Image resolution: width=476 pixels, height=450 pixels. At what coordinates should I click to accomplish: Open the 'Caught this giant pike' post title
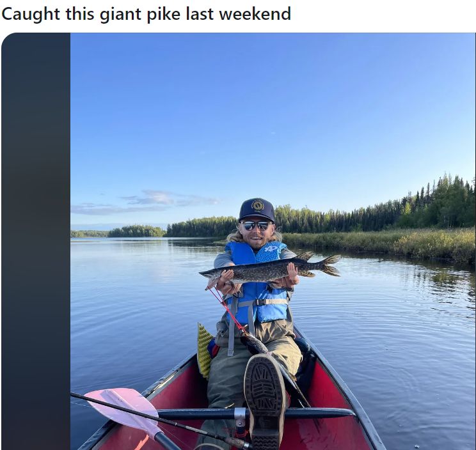[x=146, y=14]
